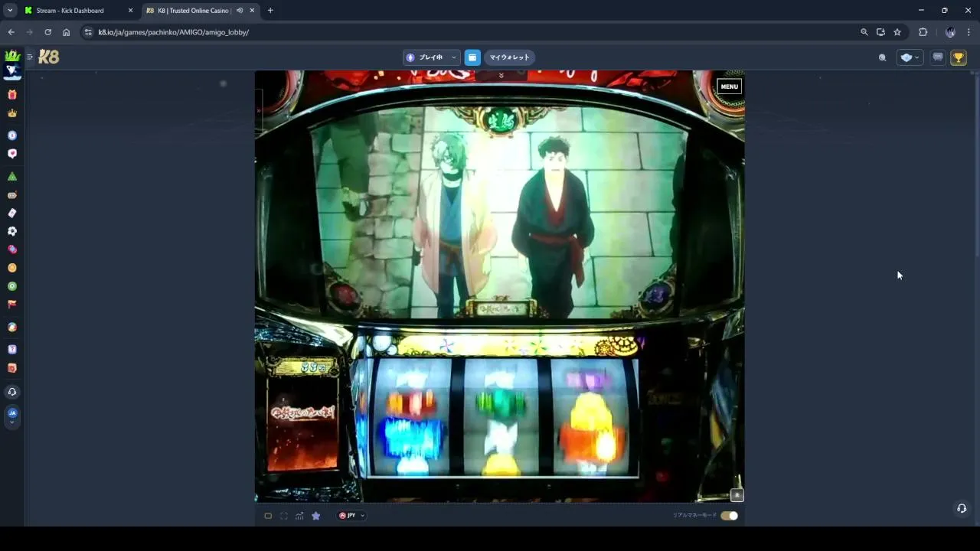Screen dimensions: 980x551
Task: Switch to Stream - Kick Dashboard tab
Action: coord(70,11)
